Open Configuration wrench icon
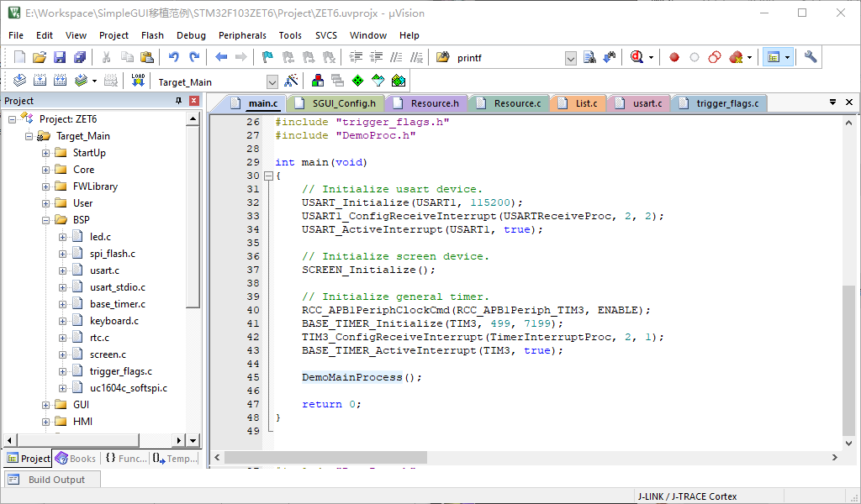861x504 pixels. click(811, 57)
